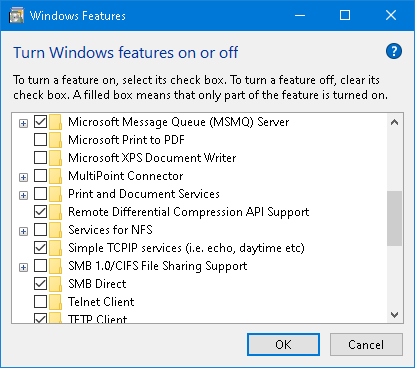Image resolution: width=415 pixels, height=368 pixels.
Task: Click the Windows Features title bar icon
Action: click(x=17, y=16)
